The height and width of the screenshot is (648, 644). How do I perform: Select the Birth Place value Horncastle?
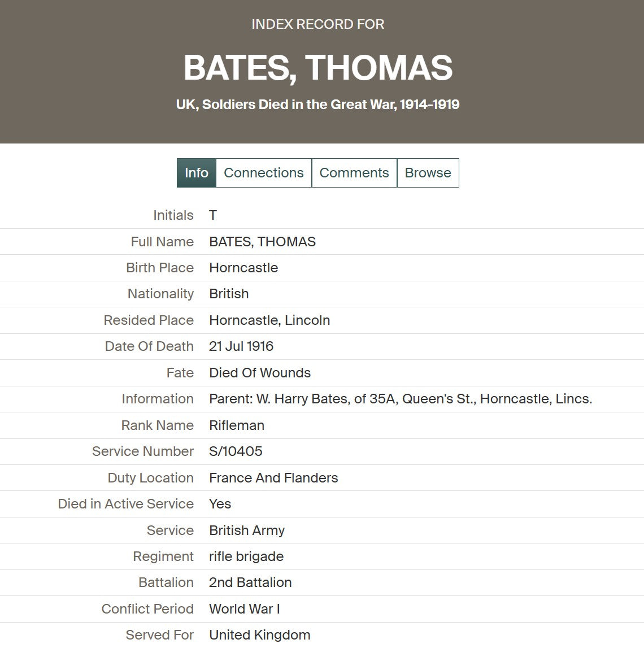pos(243,268)
